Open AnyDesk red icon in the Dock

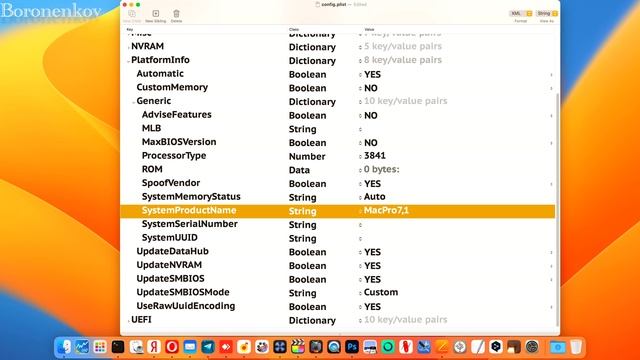click(226, 347)
